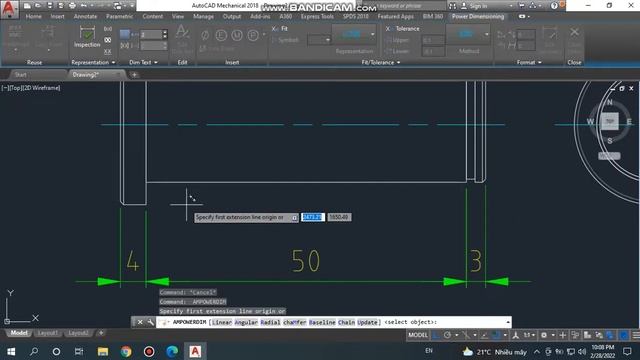640x360 pixels.
Task: Click the Undo arrow in quick access toolbar
Action: 83,6
